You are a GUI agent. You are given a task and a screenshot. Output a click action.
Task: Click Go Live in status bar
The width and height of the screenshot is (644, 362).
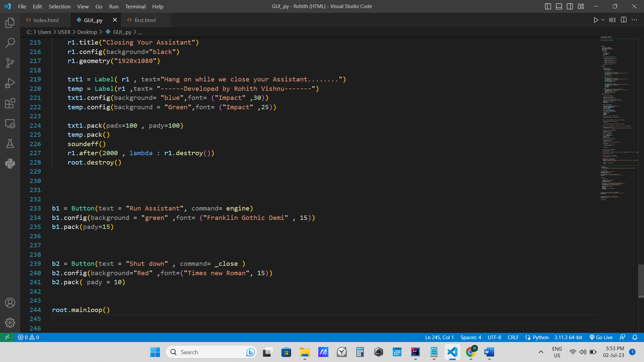[601, 337]
